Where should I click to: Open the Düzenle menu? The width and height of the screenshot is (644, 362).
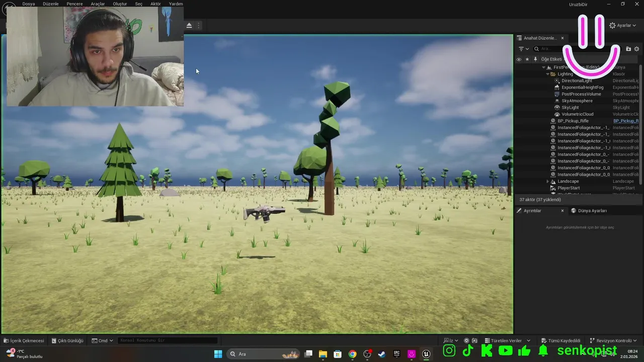click(x=51, y=4)
